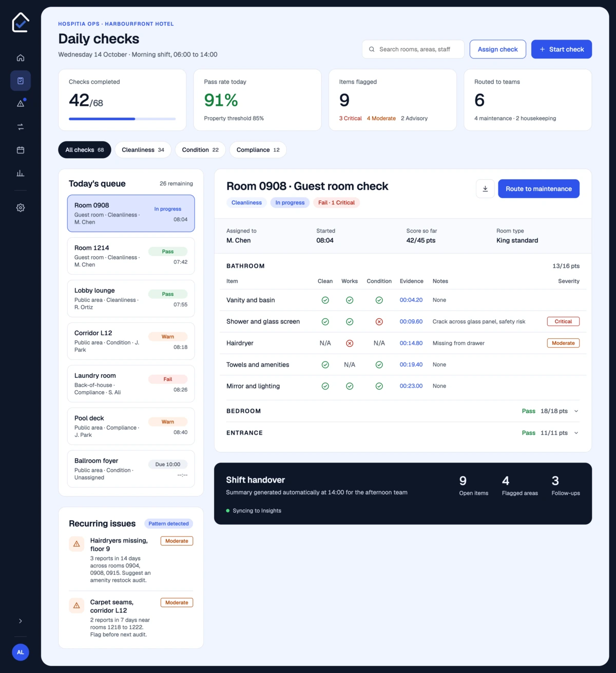The image size is (616, 673).
Task: Open the AL user avatar
Action: tap(21, 652)
